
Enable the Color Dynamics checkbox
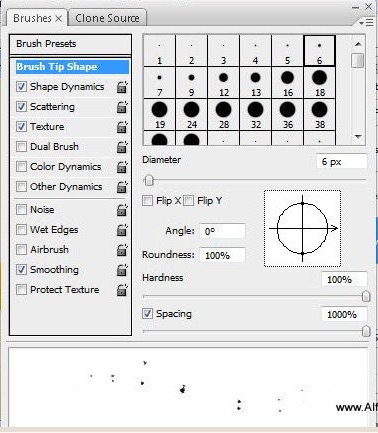(21, 167)
